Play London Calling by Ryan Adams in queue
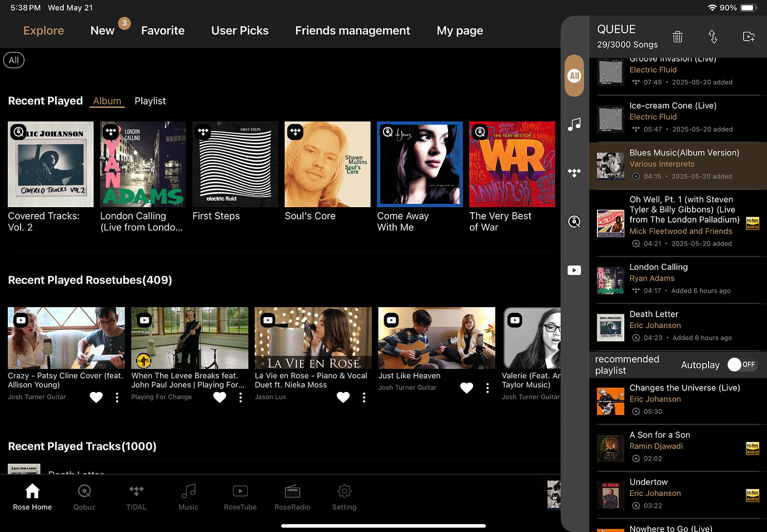Screen dimensions: 767x532 pyautogui.click(x=678, y=280)
